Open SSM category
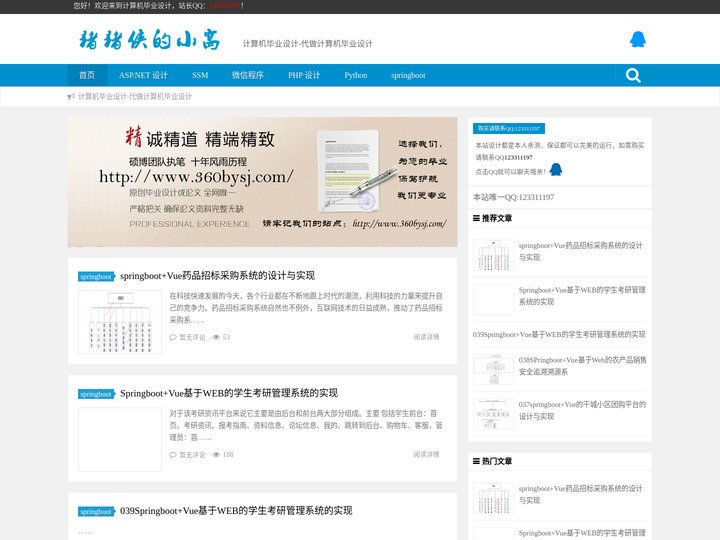Screen dimensions: 720x540 (200, 75)
